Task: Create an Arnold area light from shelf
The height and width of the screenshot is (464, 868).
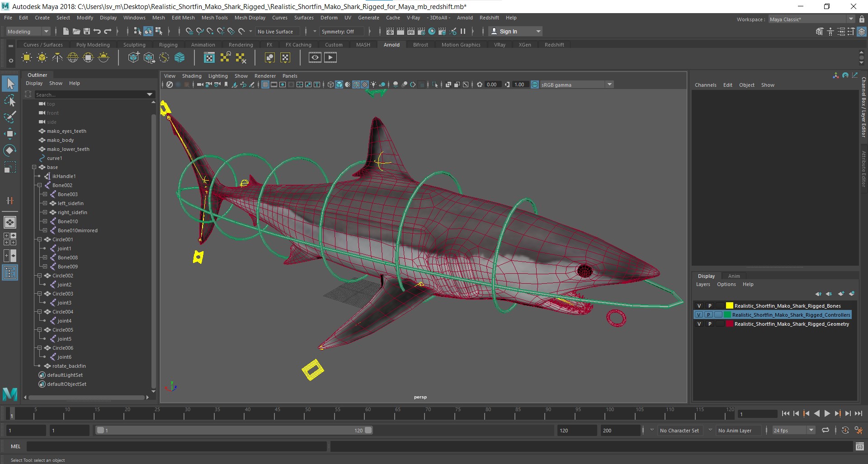Action: pos(27,57)
